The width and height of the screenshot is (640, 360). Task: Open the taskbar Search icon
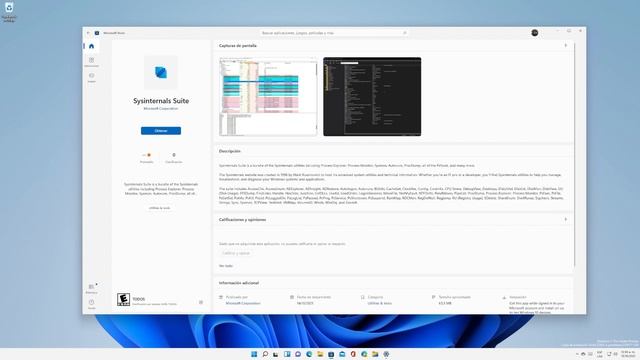265,354
